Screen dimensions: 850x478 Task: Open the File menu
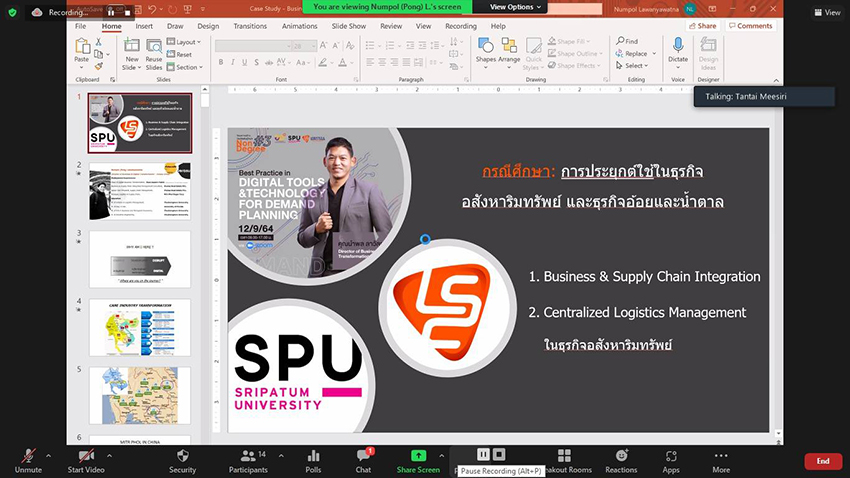pyautogui.click(x=80, y=26)
